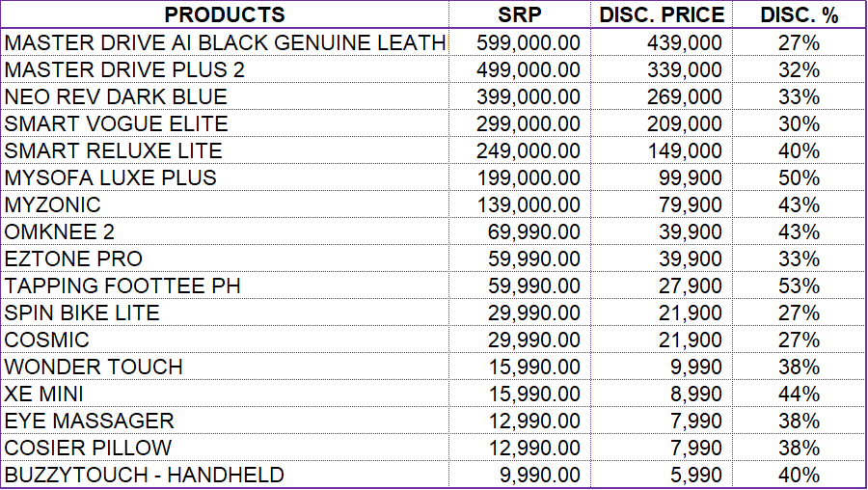Select the 50% discount cell
Viewport: 868px width, 490px height.
[x=799, y=177]
